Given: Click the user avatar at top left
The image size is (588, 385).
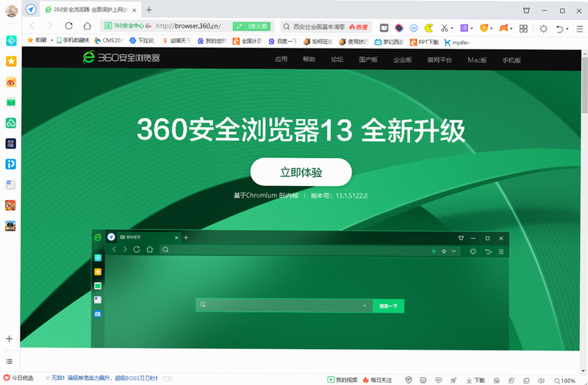Looking at the screenshot, I should point(11,10).
